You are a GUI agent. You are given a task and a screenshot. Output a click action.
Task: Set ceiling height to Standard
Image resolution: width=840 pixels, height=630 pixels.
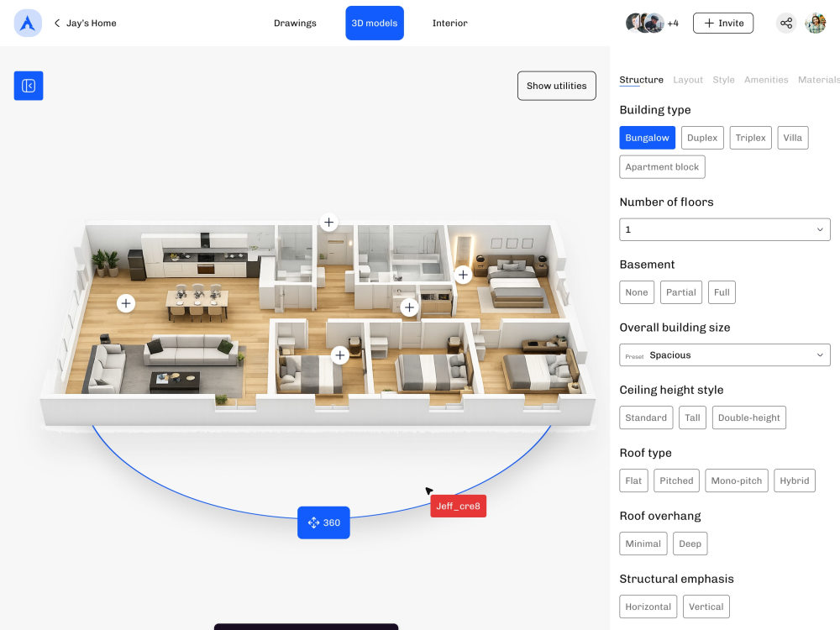tap(646, 417)
